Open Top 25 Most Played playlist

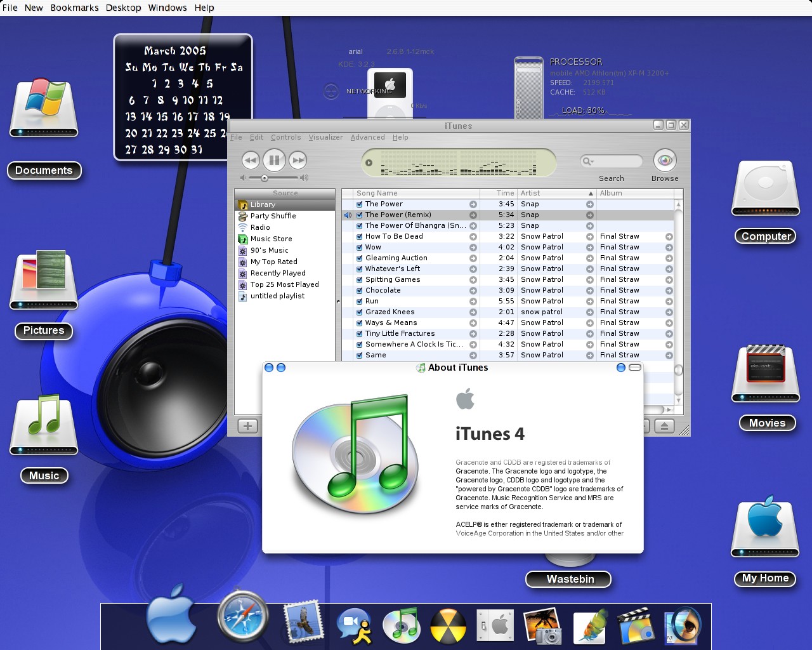284,284
